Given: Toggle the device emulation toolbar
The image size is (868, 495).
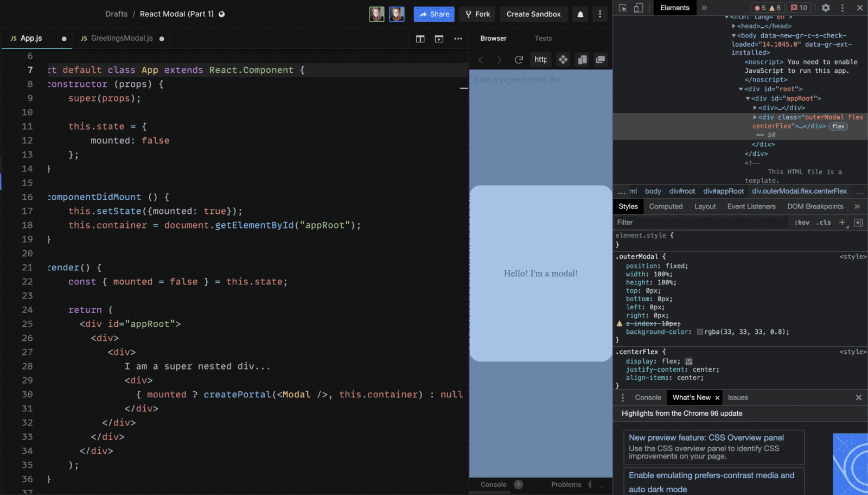Looking at the screenshot, I should (639, 8).
